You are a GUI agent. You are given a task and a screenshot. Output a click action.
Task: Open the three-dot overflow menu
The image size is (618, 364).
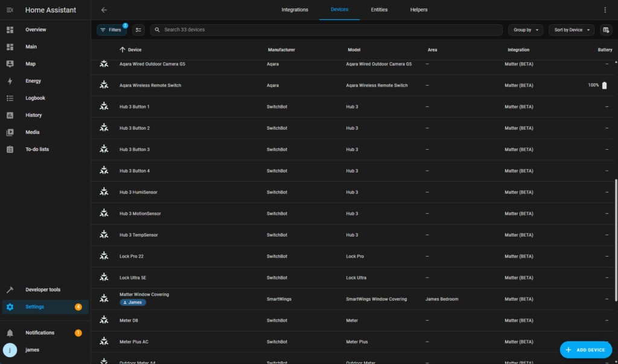point(605,10)
